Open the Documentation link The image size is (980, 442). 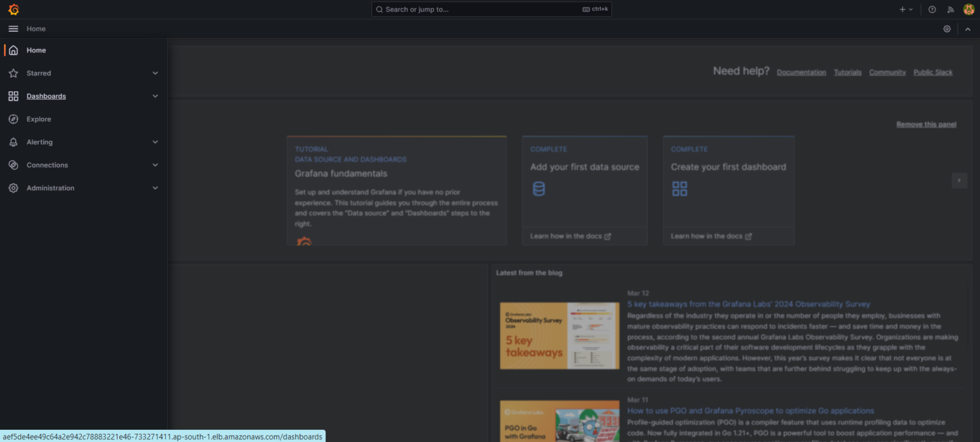(801, 72)
